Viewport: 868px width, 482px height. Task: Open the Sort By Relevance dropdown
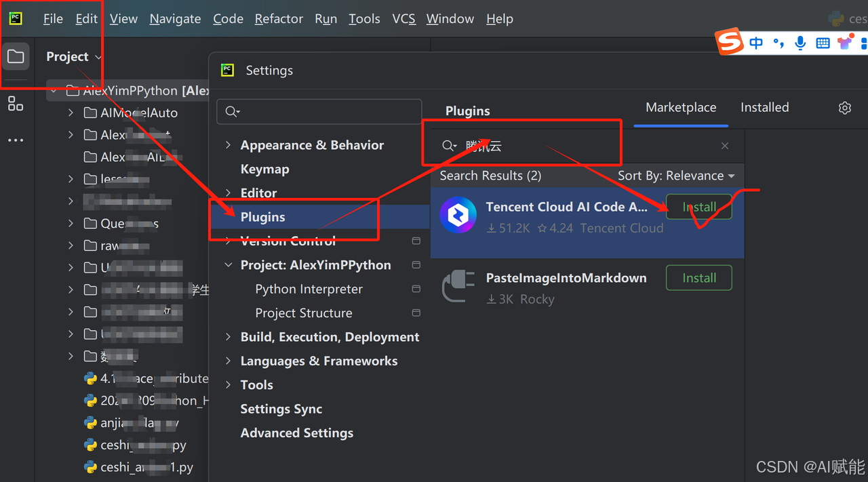click(x=676, y=176)
